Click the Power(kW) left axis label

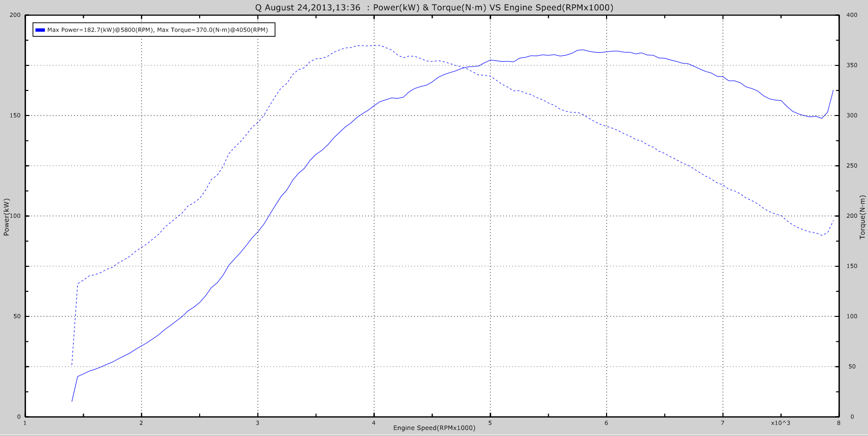7,217
